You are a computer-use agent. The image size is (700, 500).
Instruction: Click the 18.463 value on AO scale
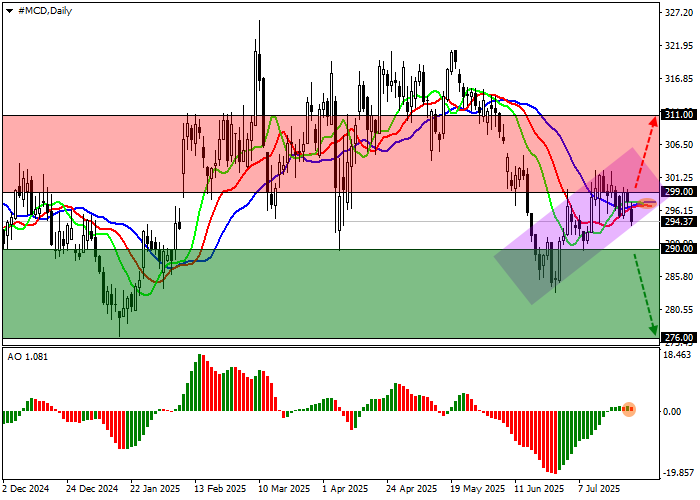click(678, 355)
